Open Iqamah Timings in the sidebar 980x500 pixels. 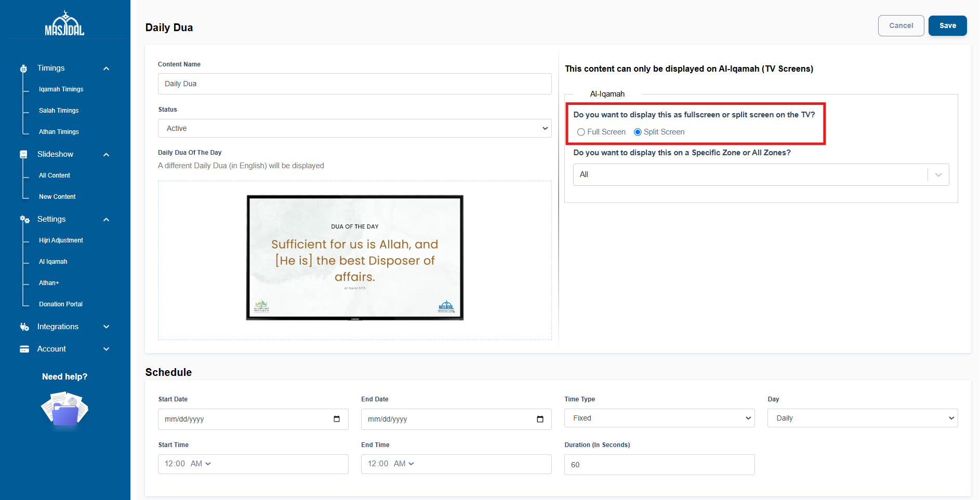(61, 89)
